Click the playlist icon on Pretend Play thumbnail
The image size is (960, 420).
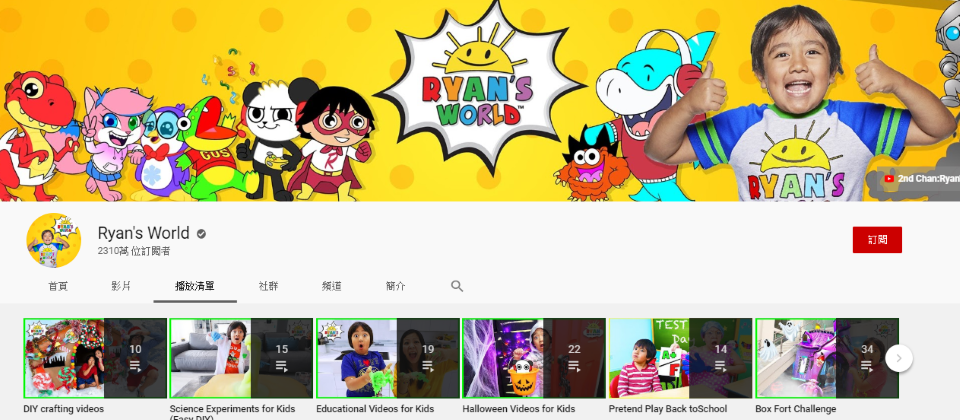point(721,366)
